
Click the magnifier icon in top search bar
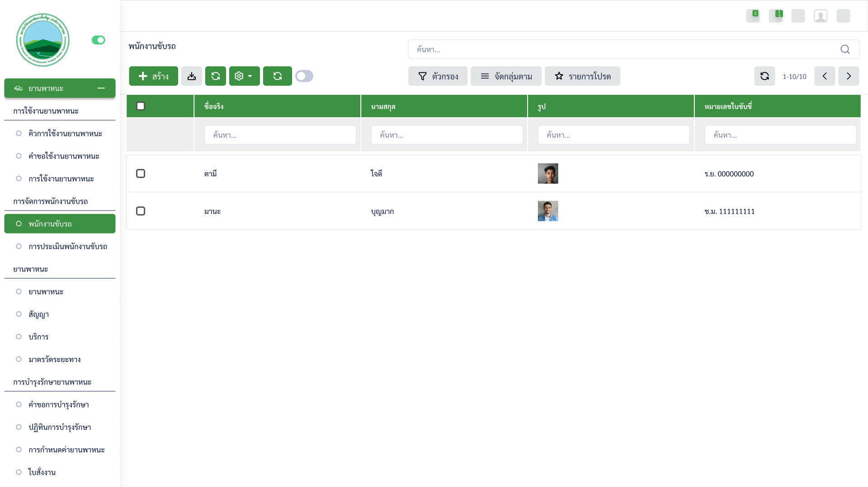point(845,49)
